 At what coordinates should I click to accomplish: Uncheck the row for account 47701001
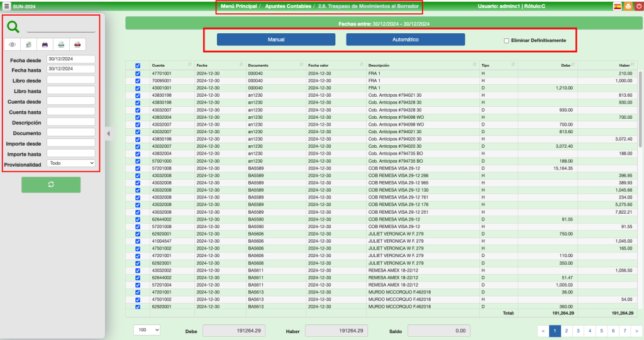138,74
